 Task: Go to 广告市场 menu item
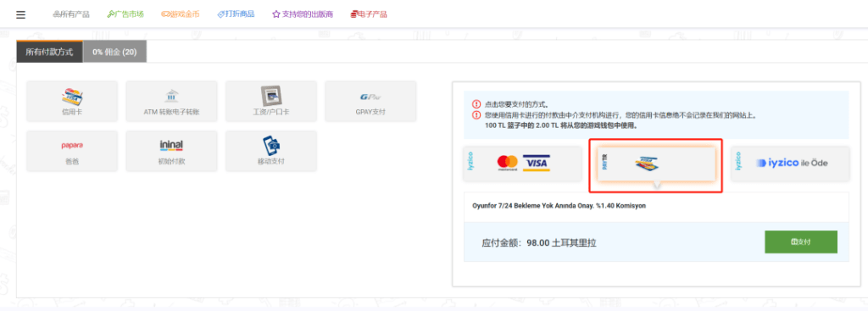tap(125, 14)
